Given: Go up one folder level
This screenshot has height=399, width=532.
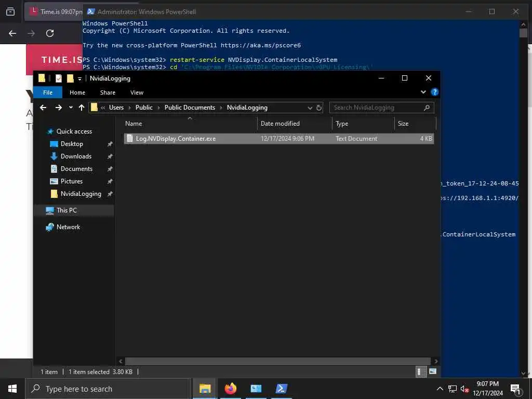Looking at the screenshot, I should 82,108.
